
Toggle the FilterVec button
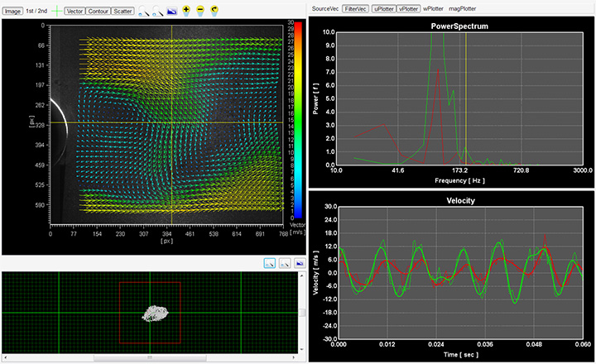pyautogui.click(x=355, y=9)
